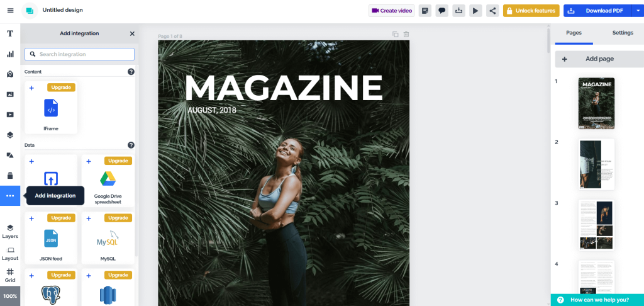
Task: Open the Layers panel
Action: 10,232
